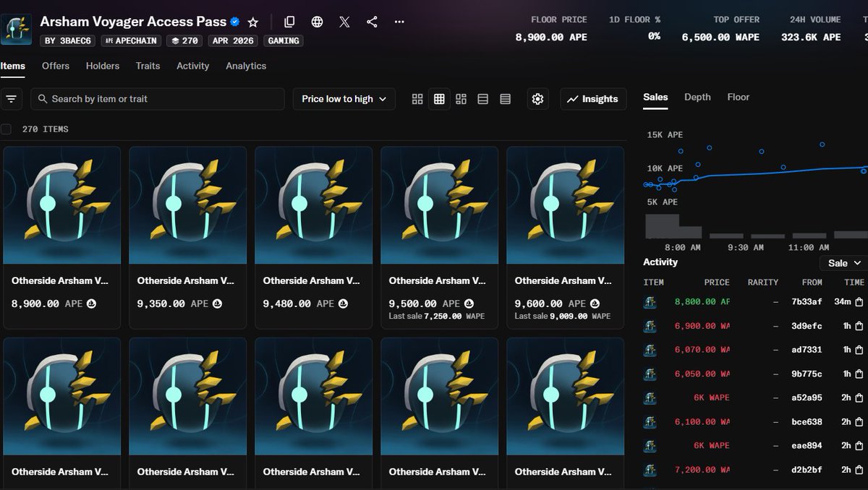Click the APE currency icon on the 8,900.00 listing
868x490 pixels.
91,304
